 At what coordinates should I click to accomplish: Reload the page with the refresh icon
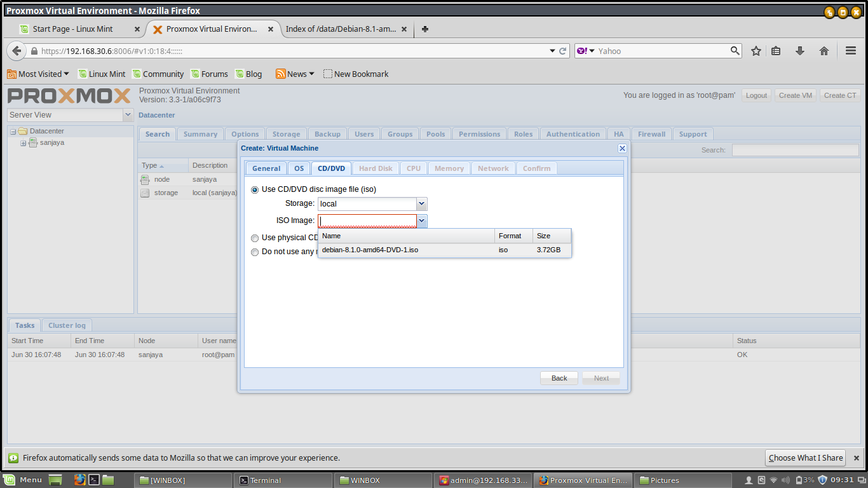[563, 51]
